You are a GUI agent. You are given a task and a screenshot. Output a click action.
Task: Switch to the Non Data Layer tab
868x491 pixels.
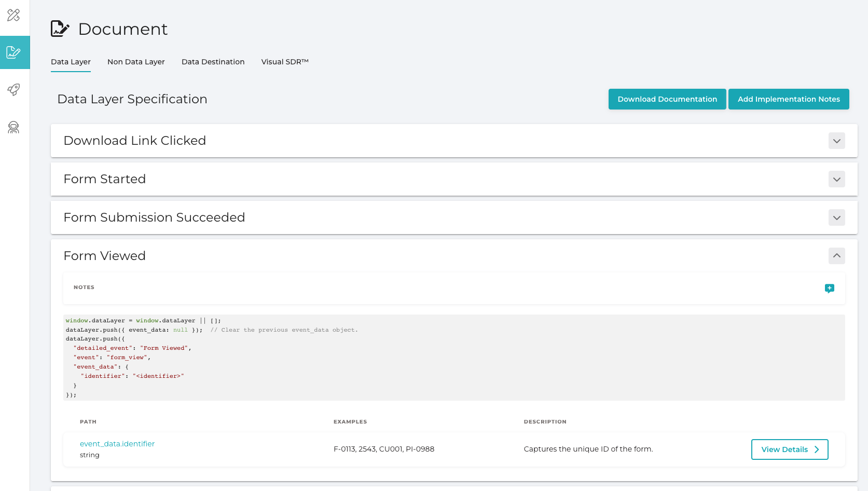click(136, 62)
